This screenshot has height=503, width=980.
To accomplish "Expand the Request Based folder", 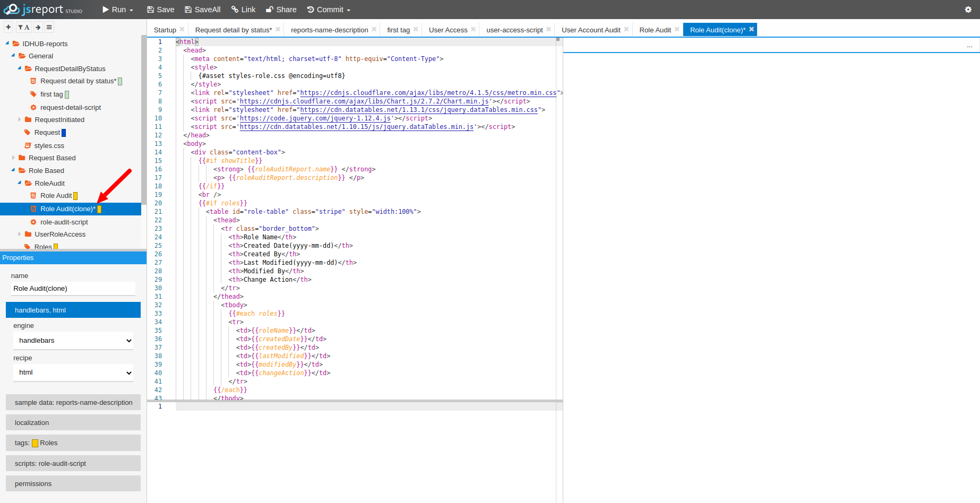I will coord(14,158).
